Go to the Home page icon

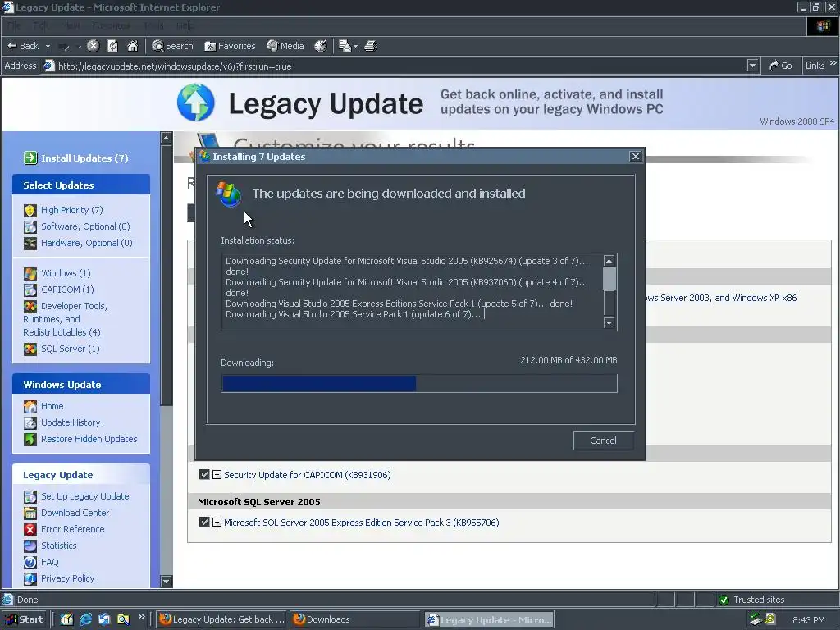(x=132, y=46)
